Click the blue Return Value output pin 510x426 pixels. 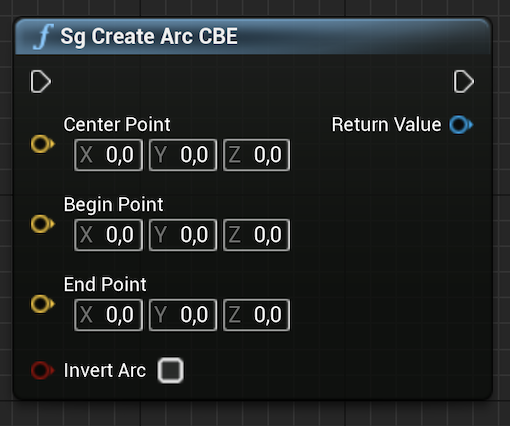[x=461, y=125]
